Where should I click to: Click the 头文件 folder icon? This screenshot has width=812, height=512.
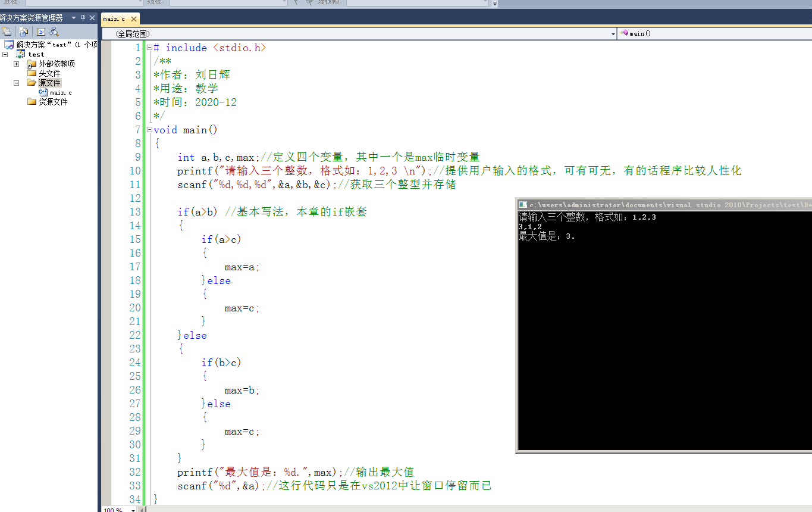point(32,73)
